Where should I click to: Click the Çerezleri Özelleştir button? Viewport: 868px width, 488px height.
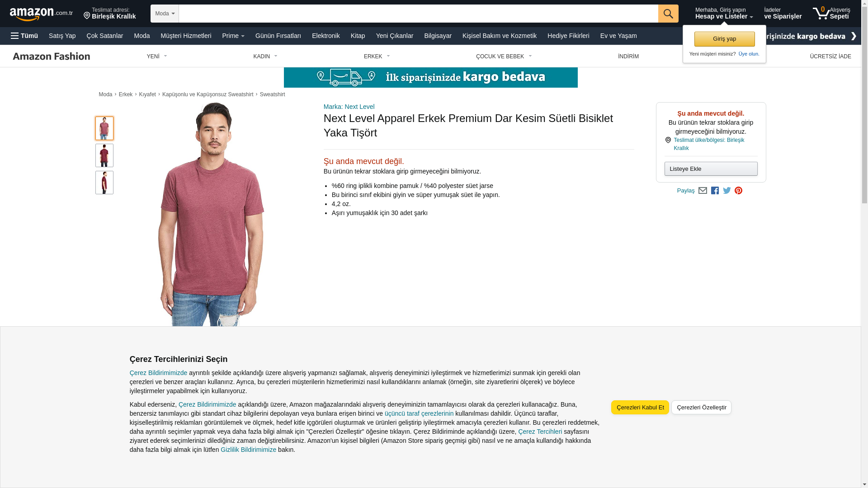coord(701,408)
